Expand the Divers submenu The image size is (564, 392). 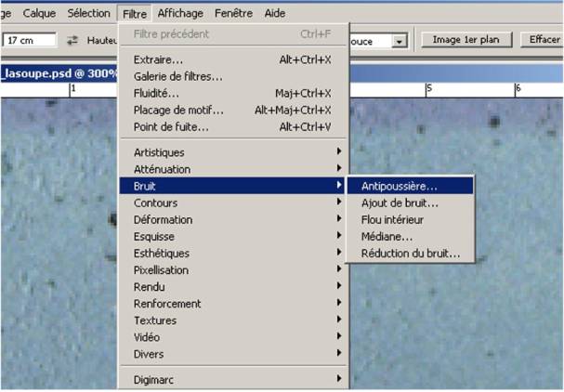[233, 354]
